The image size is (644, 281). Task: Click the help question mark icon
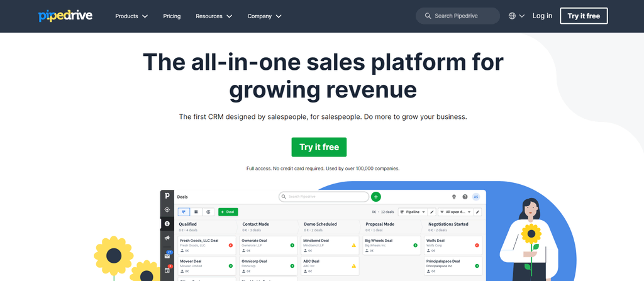click(x=465, y=197)
